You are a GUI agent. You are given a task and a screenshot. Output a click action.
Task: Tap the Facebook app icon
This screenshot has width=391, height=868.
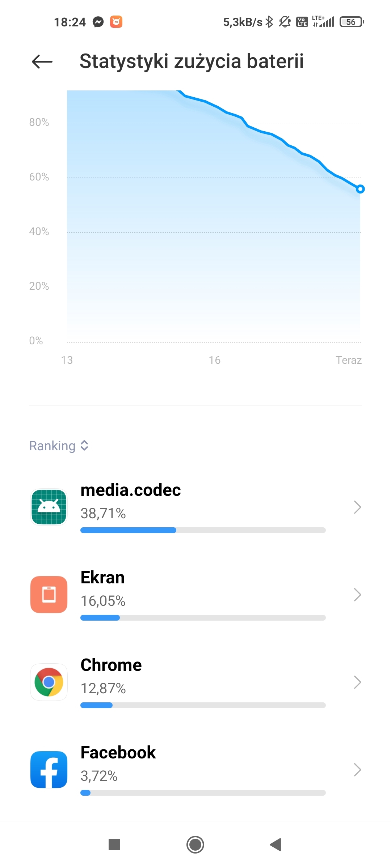point(49,770)
